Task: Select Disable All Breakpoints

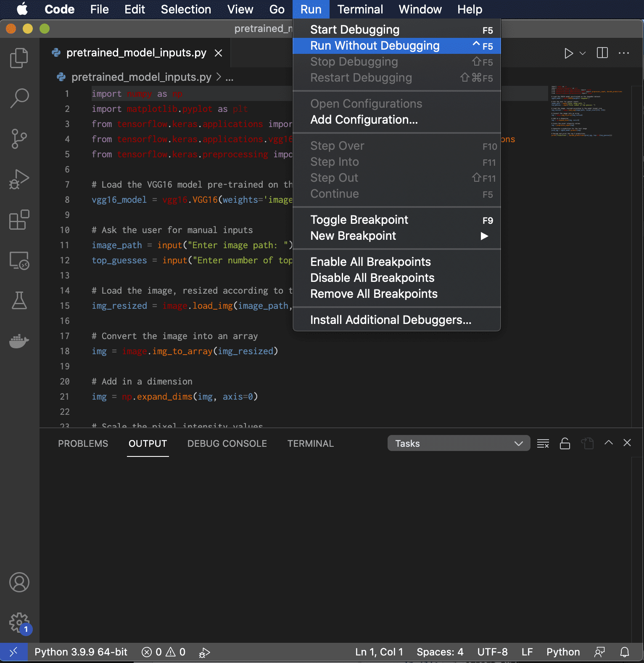Action: click(396, 278)
